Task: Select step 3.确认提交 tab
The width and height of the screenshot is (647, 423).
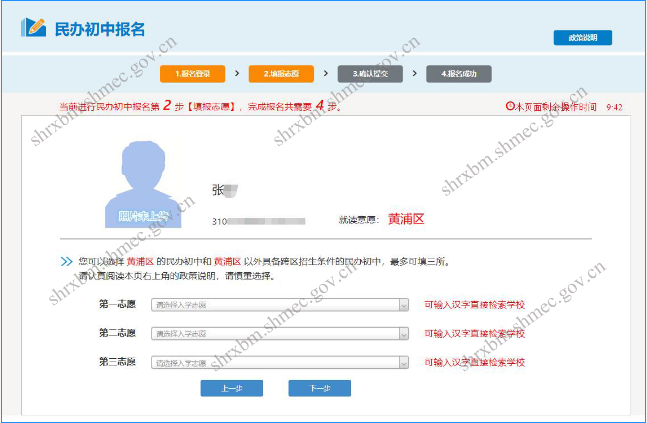Action: pos(370,74)
